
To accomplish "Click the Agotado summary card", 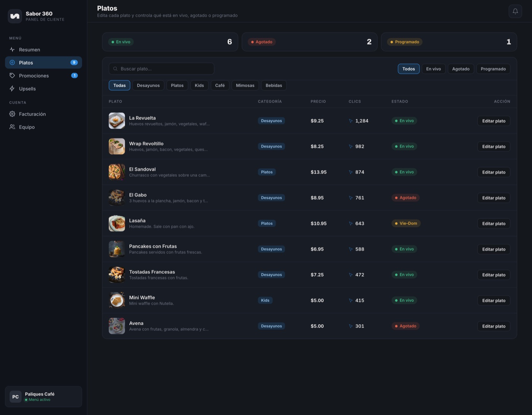I will tap(309, 42).
